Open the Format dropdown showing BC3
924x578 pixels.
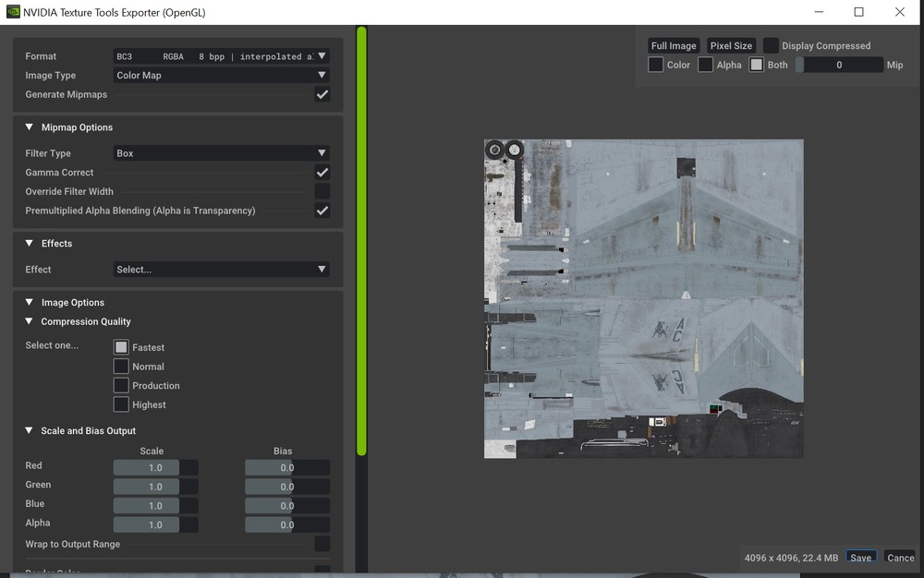[x=221, y=56]
